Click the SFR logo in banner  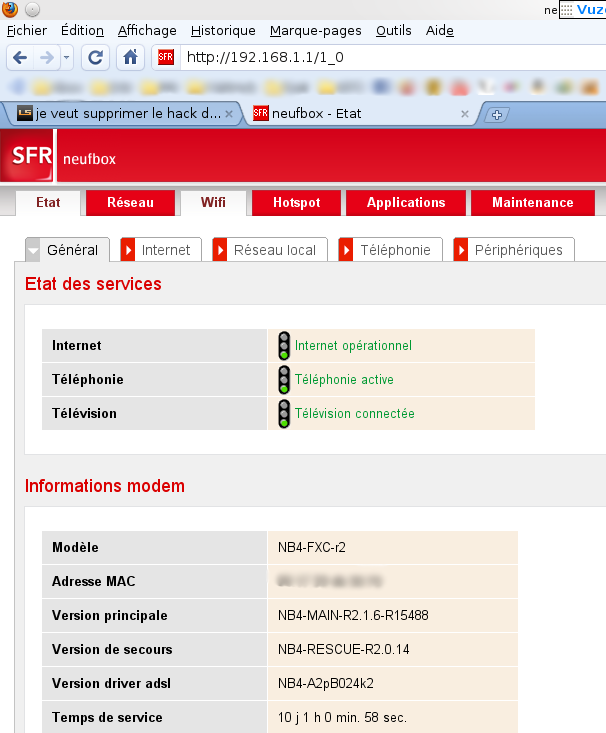pos(27,156)
